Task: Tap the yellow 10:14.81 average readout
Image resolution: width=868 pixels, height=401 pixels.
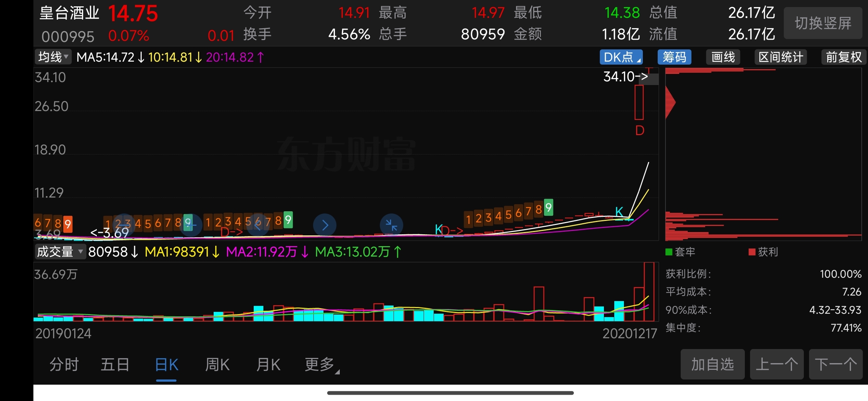Action: pos(175,57)
